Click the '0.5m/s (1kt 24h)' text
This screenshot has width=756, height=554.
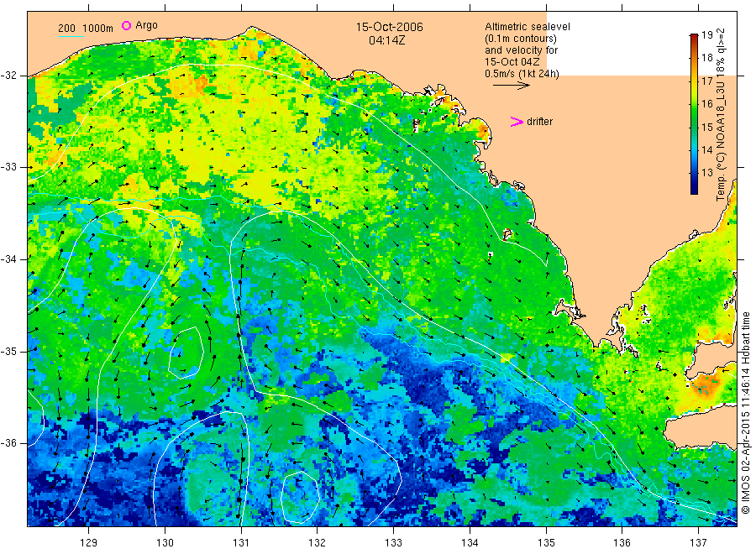tap(522, 74)
